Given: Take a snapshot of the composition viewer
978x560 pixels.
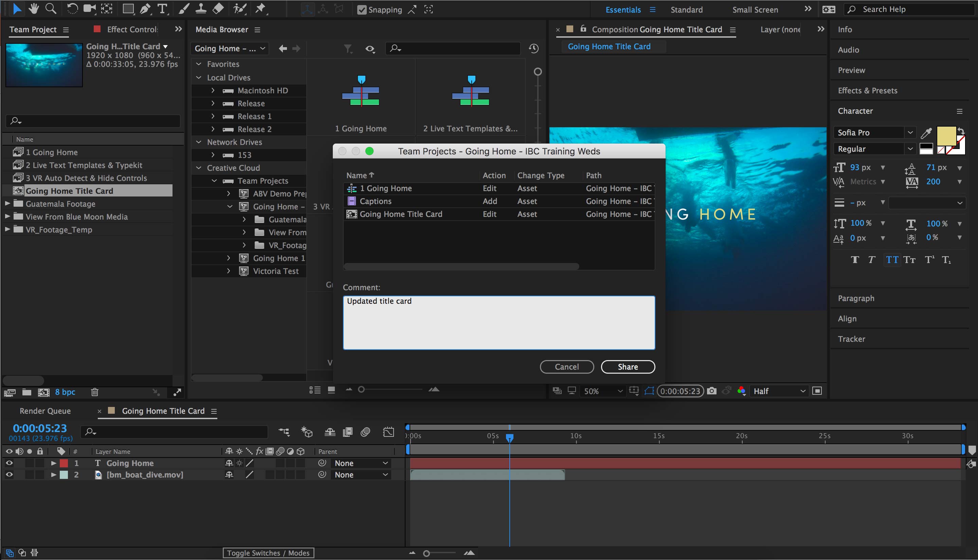Looking at the screenshot, I should pos(712,391).
